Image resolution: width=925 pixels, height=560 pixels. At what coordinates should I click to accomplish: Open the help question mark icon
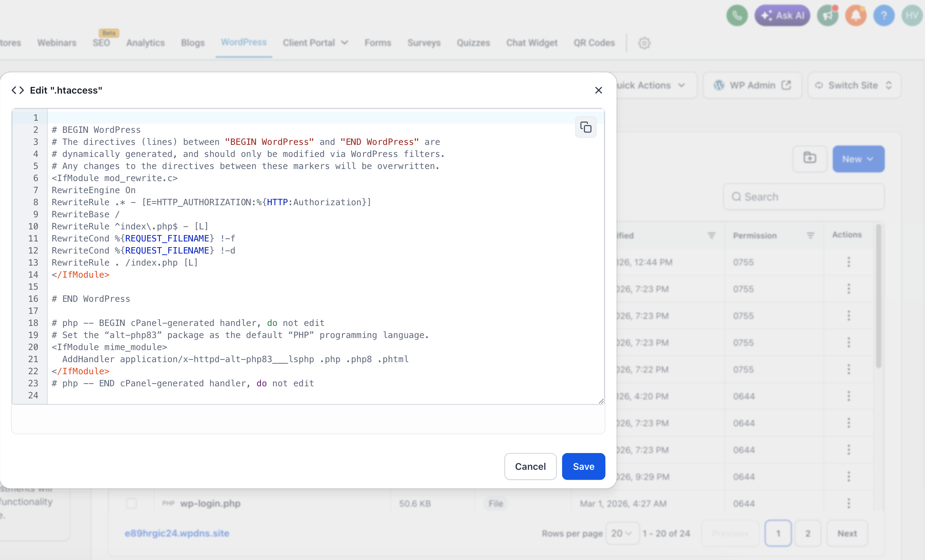pos(884,15)
